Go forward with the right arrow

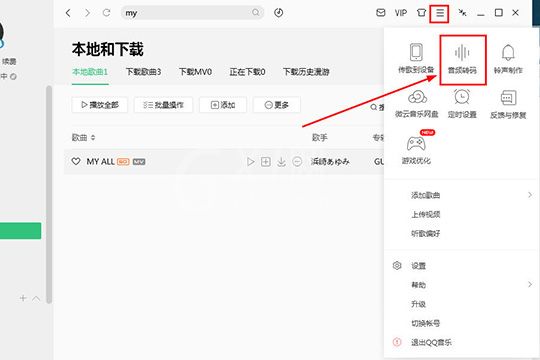point(87,13)
